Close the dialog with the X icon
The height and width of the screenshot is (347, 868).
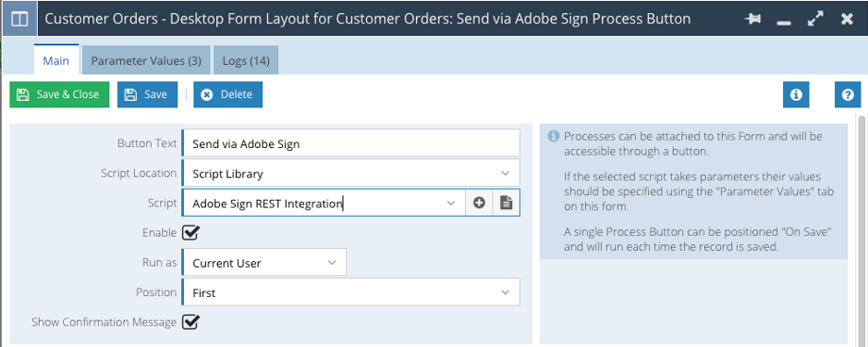coord(847,19)
